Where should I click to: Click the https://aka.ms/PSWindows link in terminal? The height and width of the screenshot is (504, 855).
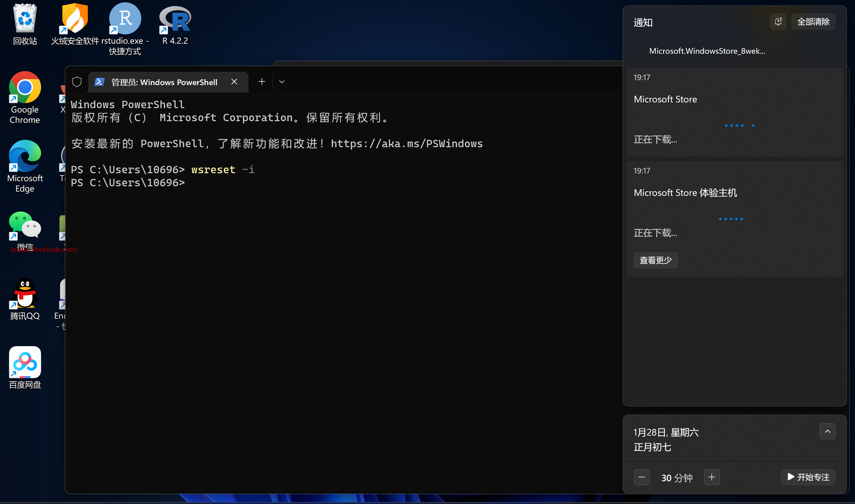[407, 144]
